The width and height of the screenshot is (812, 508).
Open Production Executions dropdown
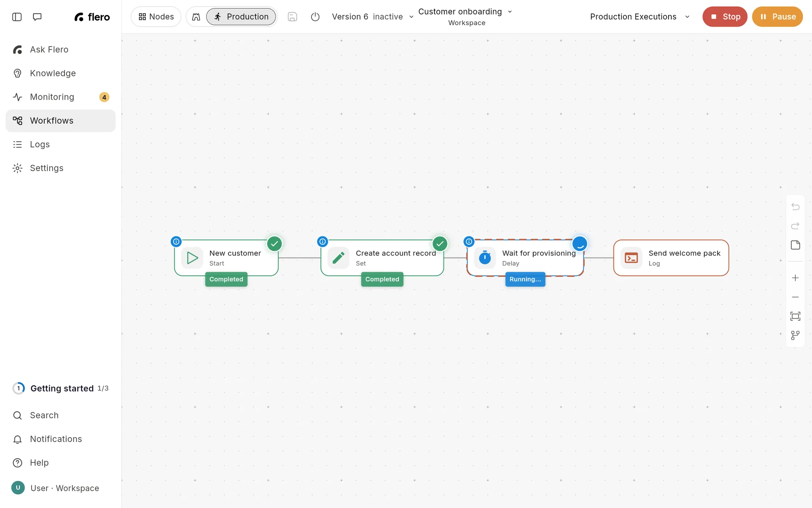640,17
